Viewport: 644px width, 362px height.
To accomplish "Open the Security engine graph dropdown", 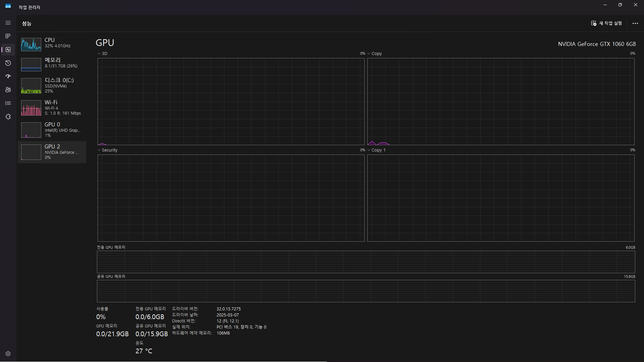I will pos(108,150).
